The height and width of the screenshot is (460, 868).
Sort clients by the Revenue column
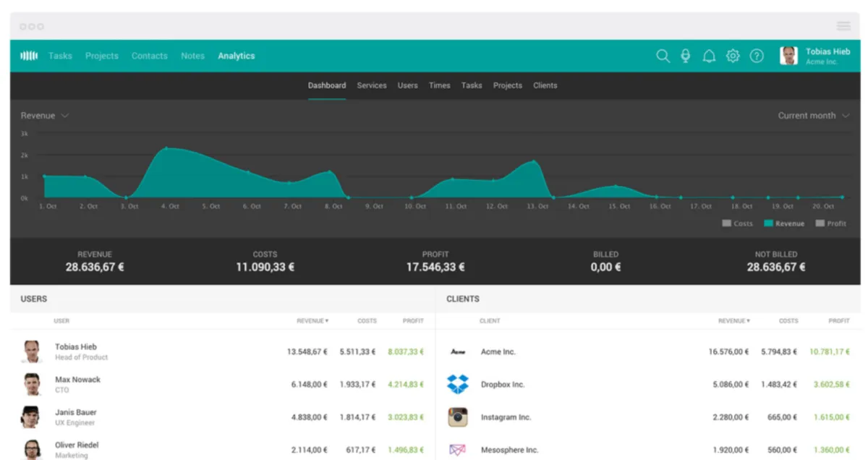(x=733, y=320)
